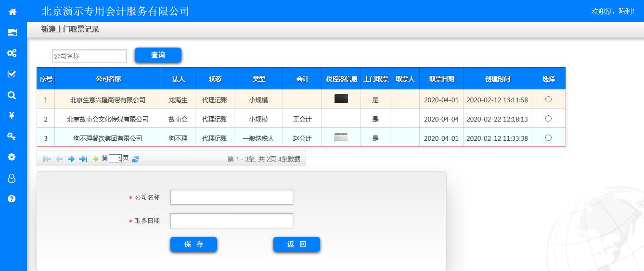Click the 保存 save button
Image resolution: width=644 pixels, height=271 pixels.
[x=193, y=244]
